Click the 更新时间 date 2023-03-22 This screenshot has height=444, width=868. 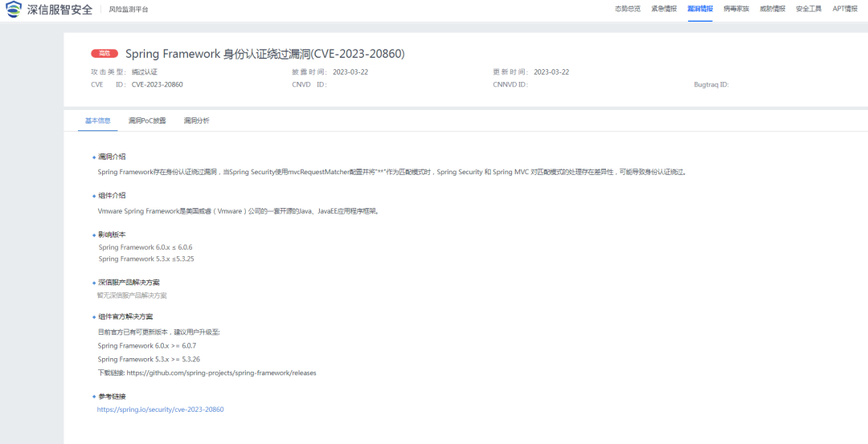click(x=551, y=72)
